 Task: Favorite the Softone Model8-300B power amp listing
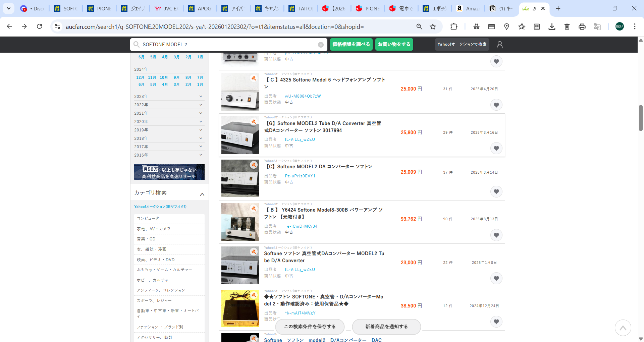496,235
